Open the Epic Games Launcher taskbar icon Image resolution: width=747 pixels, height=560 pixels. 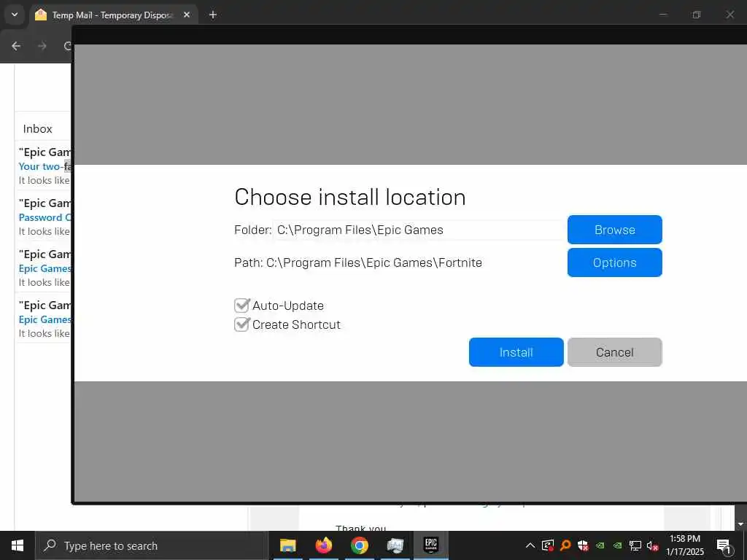click(x=430, y=545)
